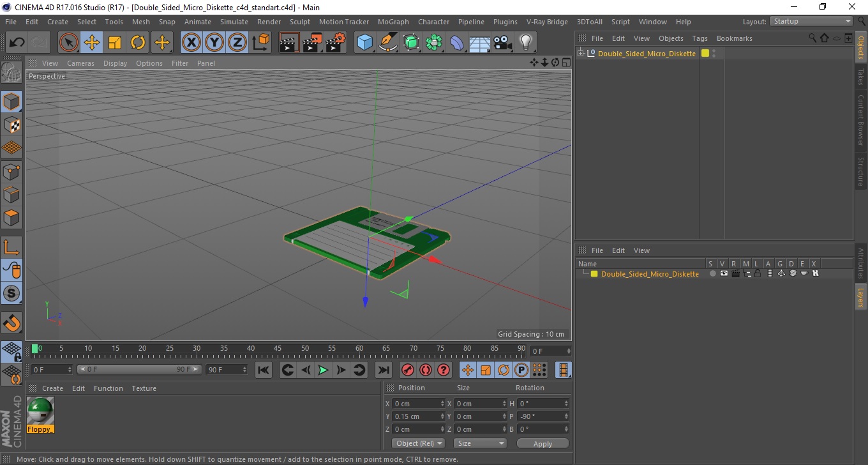
Task: Open the MoGraph menu
Action: pyautogui.click(x=393, y=22)
